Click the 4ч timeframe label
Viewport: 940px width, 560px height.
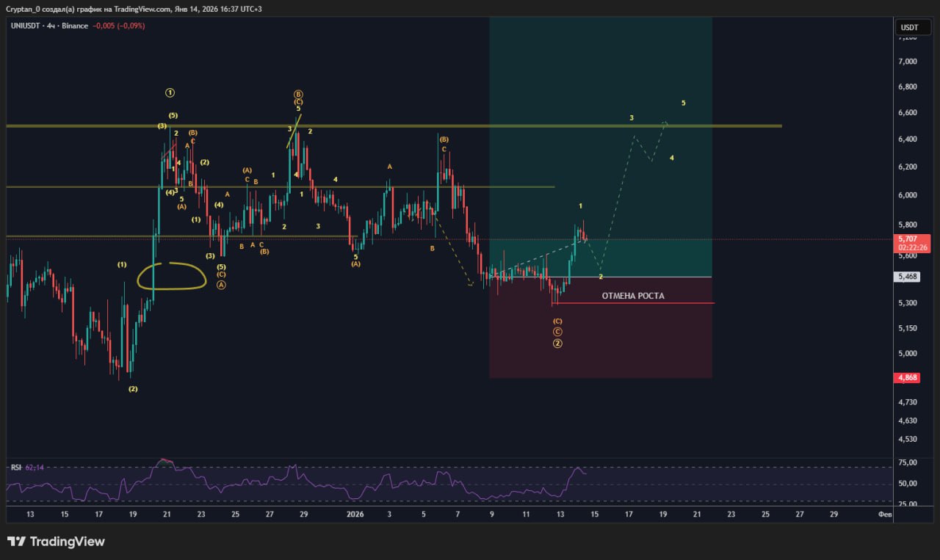click(x=51, y=26)
